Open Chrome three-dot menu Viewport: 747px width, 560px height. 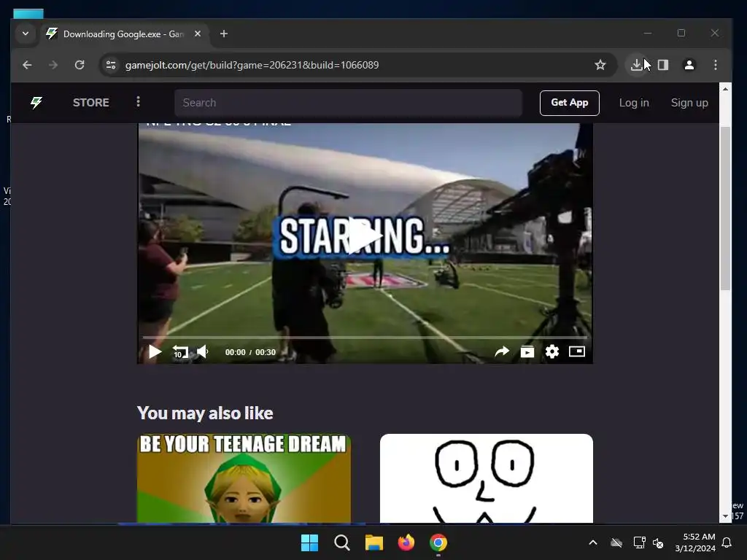pos(716,65)
